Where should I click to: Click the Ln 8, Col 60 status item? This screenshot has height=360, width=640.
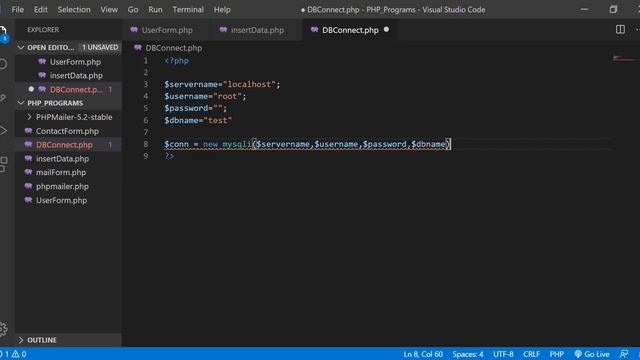pyautogui.click(x=423, y=354)
